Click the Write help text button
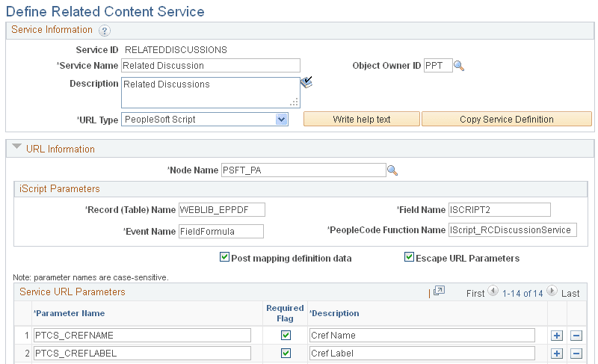Screen dimensions: 598x364 (x=362, y=120)
